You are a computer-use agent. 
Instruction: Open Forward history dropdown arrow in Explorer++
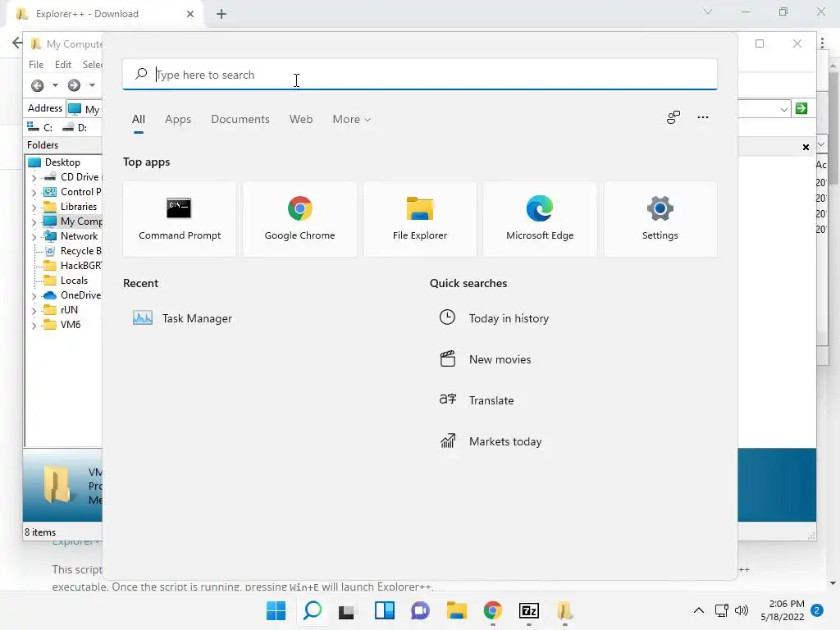tap(92, 85)
